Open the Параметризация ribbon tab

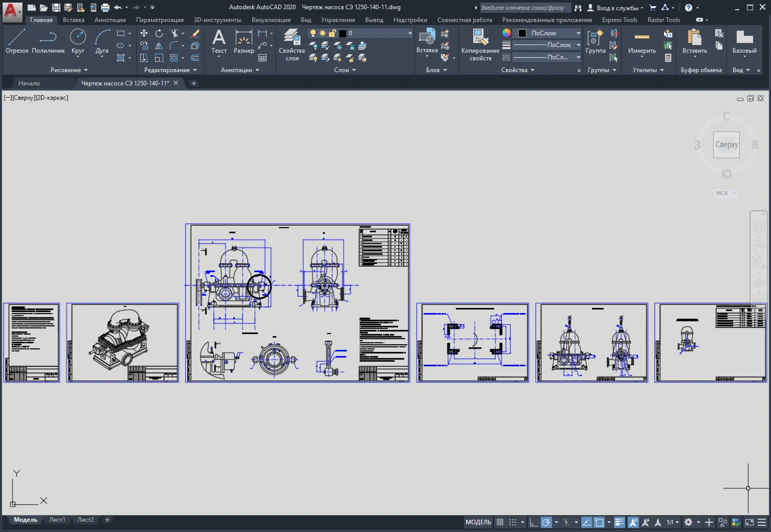[x=160, y=20]
